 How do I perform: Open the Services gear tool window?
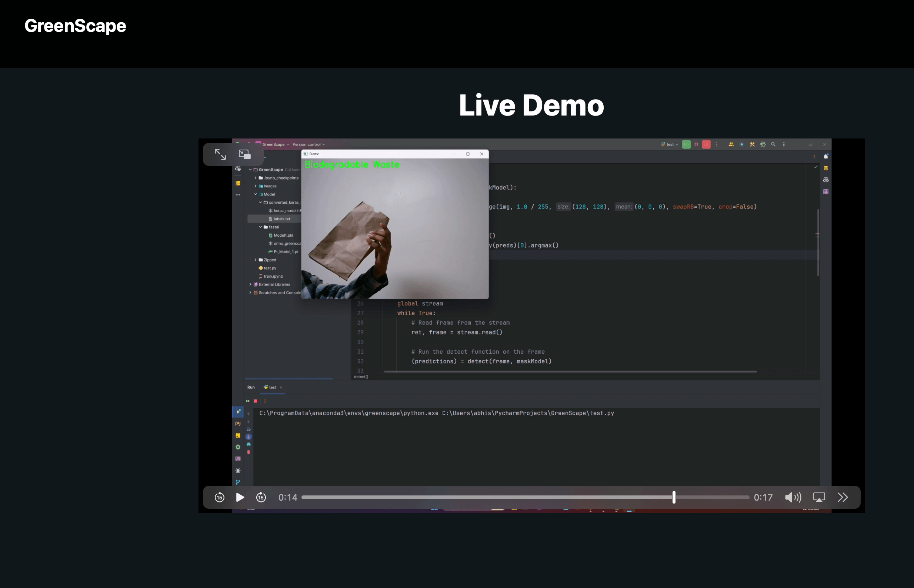click(x=238, y=447)
